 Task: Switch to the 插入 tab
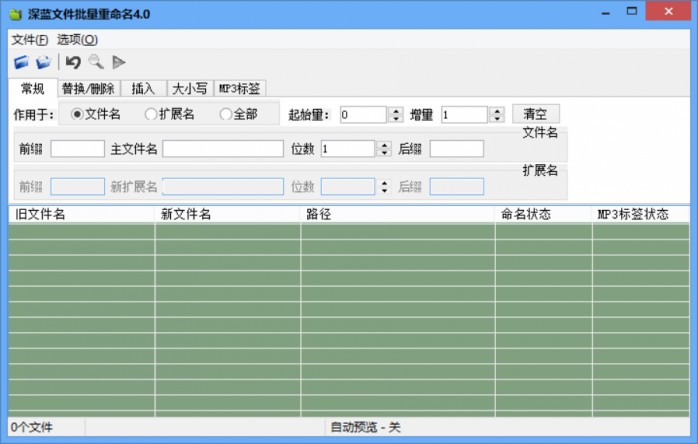tap(143, 89)
